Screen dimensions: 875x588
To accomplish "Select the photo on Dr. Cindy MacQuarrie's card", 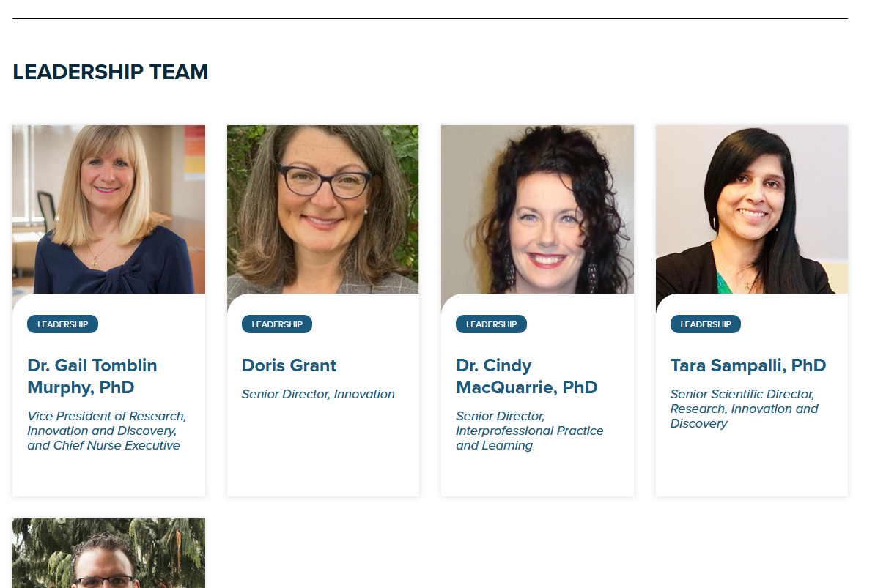I will pyautogui.click(x=537, y=209).
